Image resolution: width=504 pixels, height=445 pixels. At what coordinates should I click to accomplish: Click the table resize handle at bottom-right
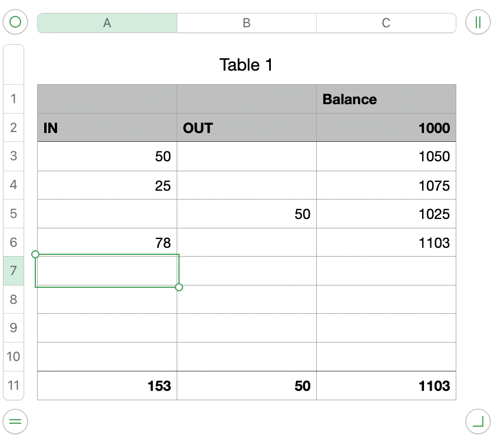(478, 421)
